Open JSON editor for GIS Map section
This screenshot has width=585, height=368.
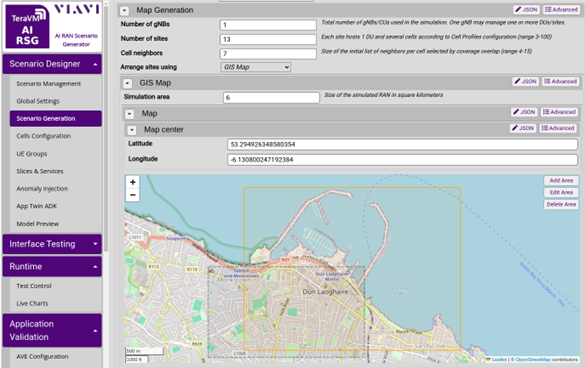point(525,81)
